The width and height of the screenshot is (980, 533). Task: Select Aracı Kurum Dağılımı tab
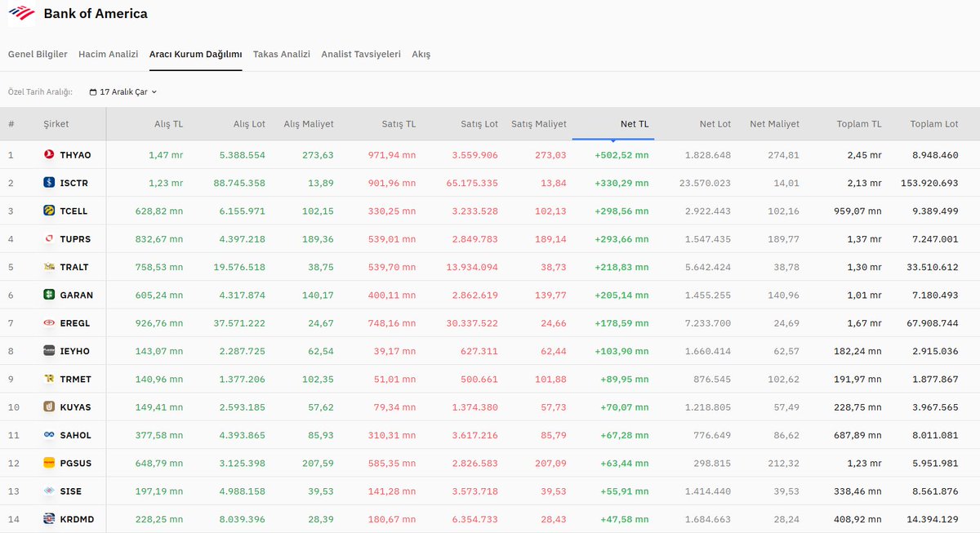[x=195, y=54]
